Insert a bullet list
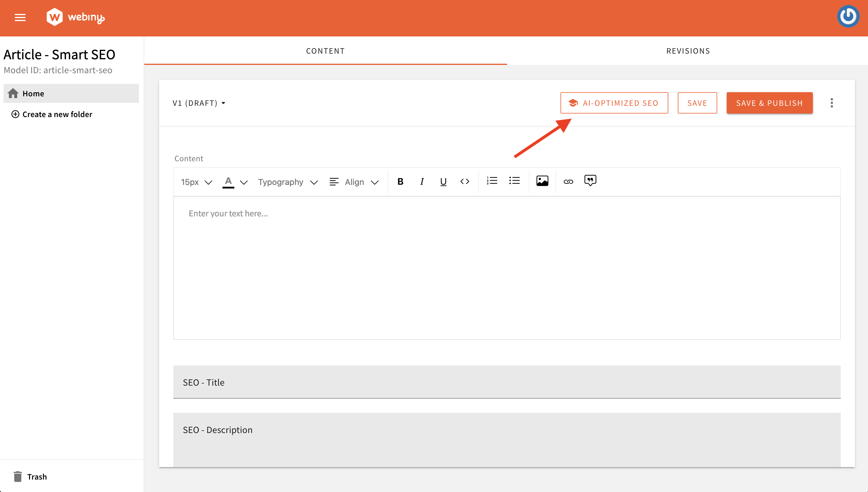 pos(514,181)
